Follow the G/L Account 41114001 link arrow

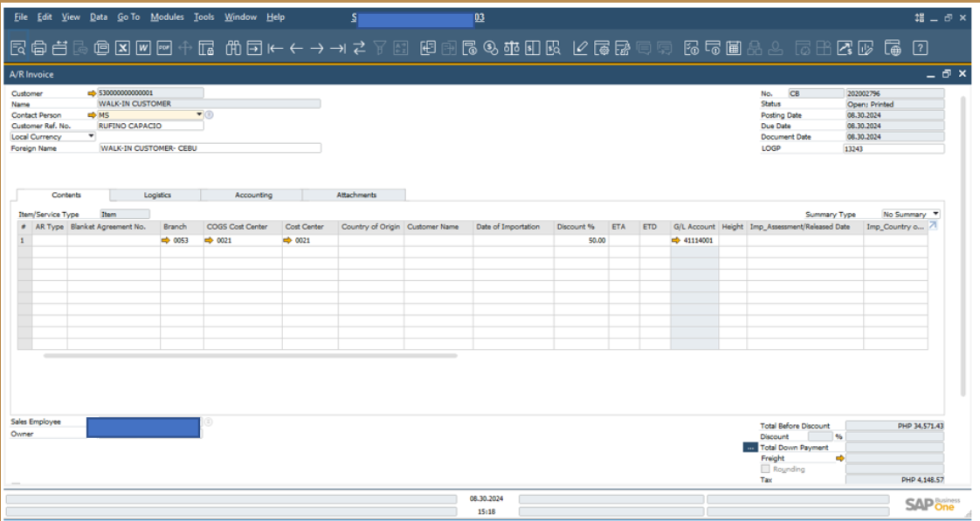pyautogui.click(x=676, y=241)
